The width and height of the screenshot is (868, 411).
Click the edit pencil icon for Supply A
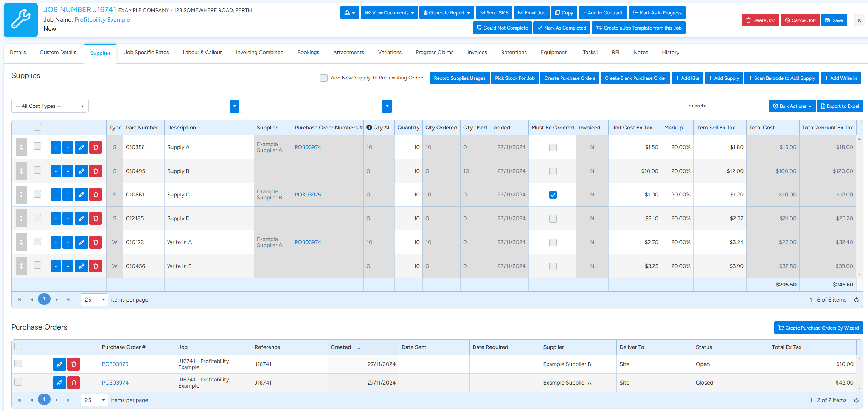click(81, 147)
